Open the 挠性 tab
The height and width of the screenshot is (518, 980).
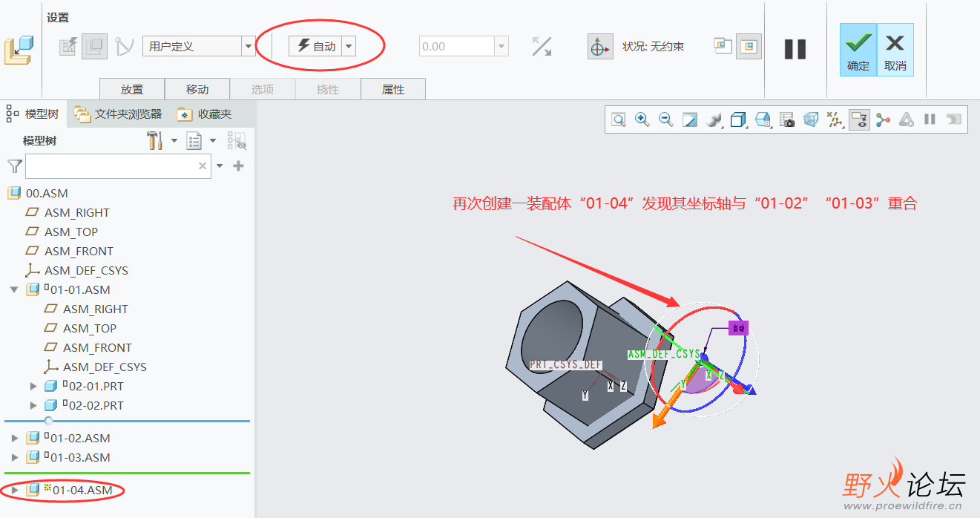pos(328,89)
